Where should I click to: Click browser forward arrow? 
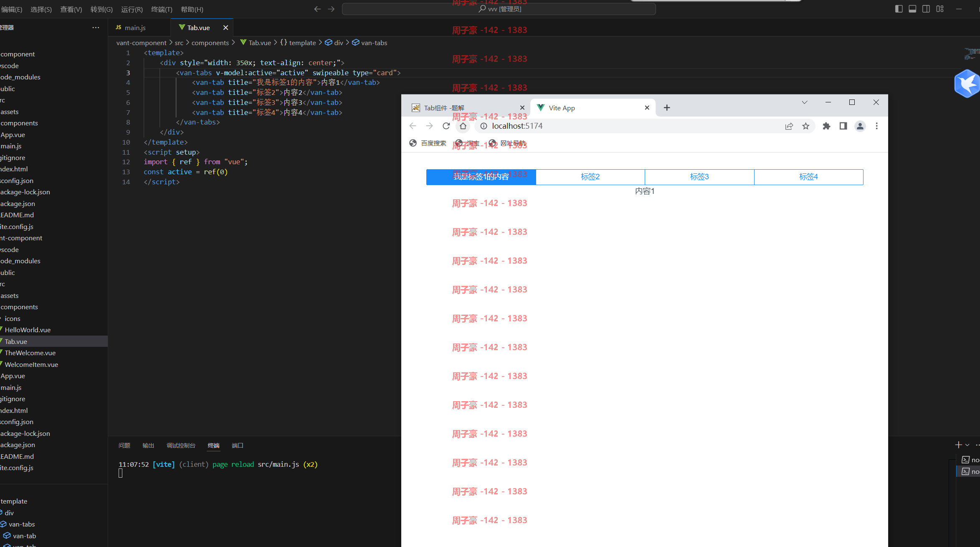[429, 126]
